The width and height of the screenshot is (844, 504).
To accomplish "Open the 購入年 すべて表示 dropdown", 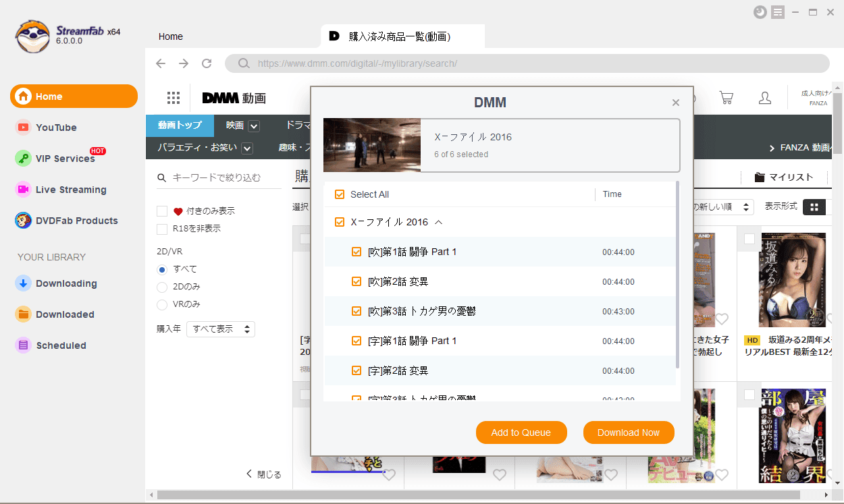I will click(221, 329).
